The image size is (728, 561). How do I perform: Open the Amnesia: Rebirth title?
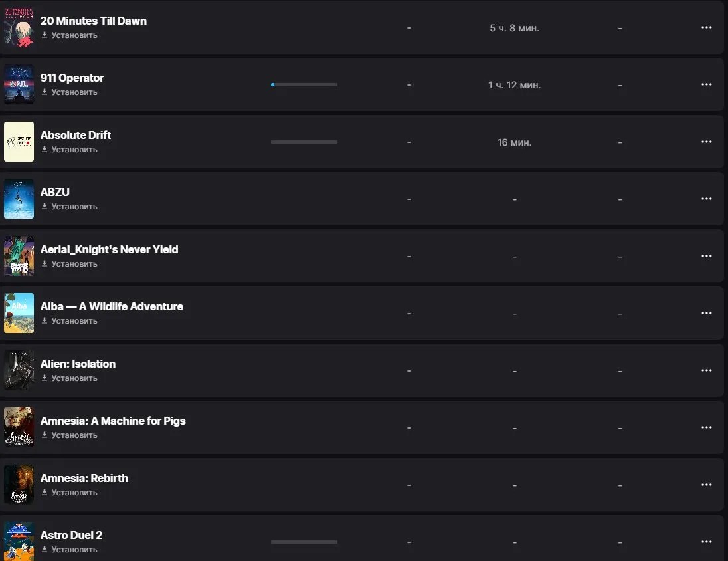pyautogui.click(x=84, y=479)
